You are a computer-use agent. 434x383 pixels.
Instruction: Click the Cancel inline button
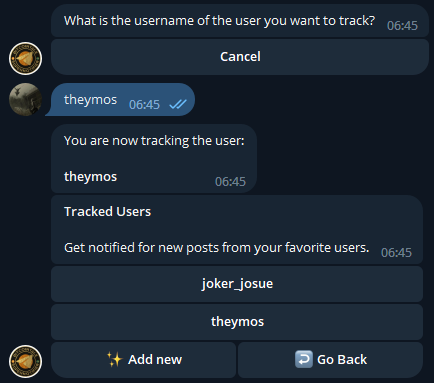click(x=240, y=57)
